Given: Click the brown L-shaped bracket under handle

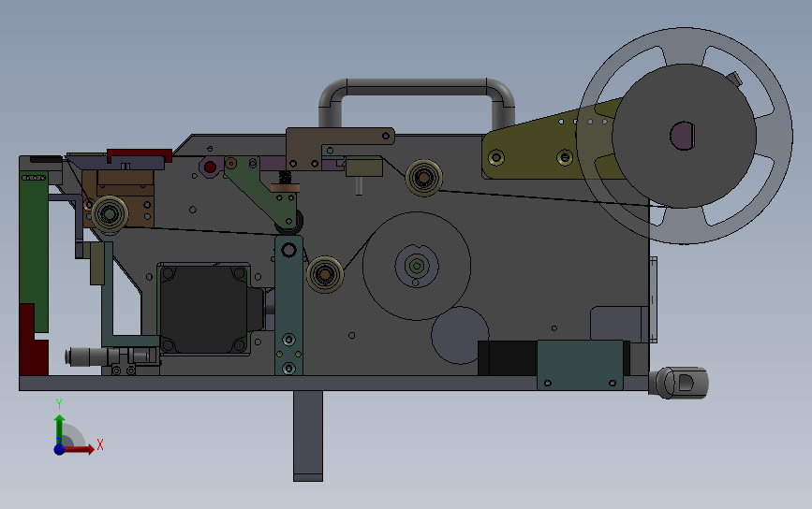Looking at the screenshot, I should [332, 148].
